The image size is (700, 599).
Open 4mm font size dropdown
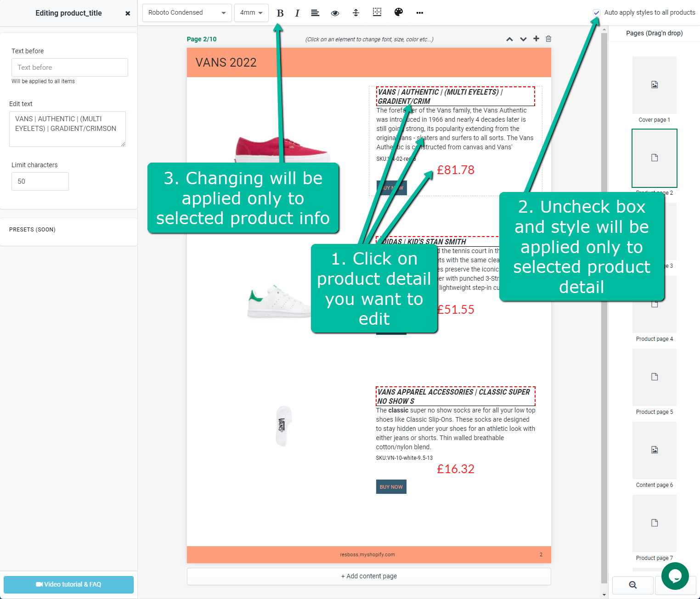(251, 13)
